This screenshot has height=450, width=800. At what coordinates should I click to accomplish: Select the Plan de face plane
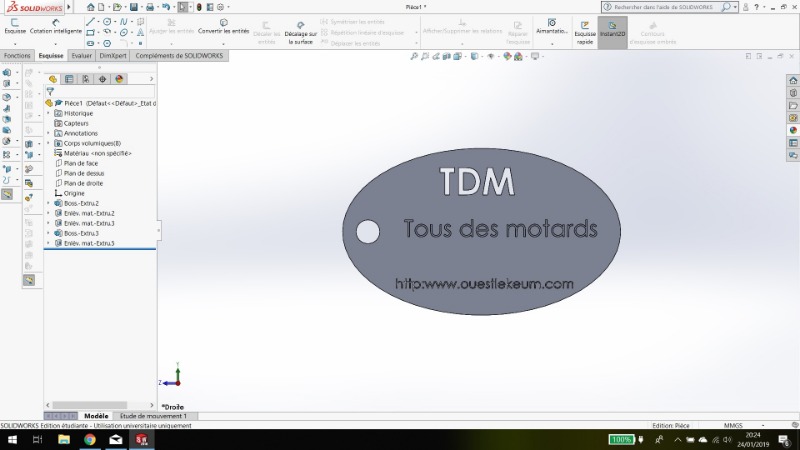[x=80, y=163]
